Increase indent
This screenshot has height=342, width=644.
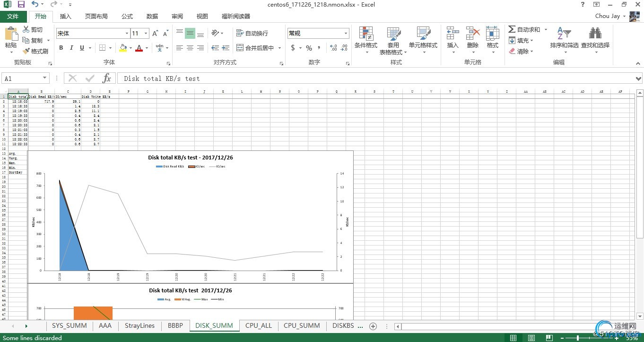pos(226,48)
